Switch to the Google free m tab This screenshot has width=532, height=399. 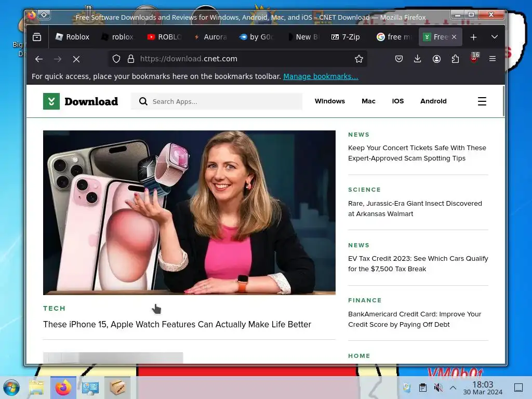click(x=394, y=37)
